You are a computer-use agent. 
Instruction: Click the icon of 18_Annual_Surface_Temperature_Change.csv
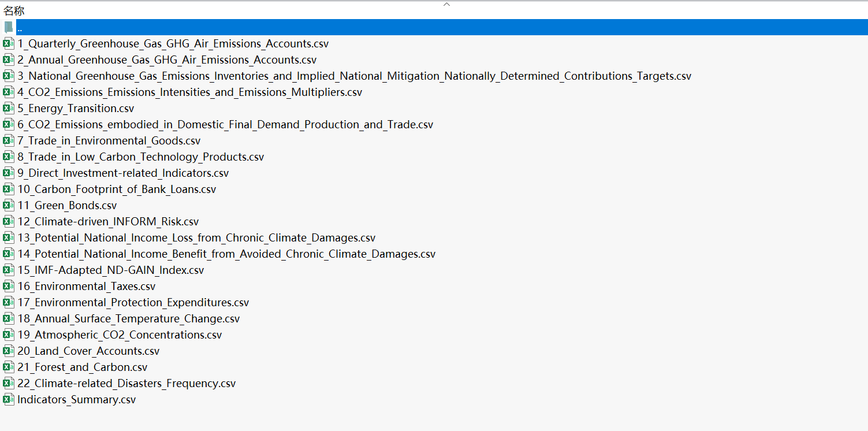tap(9, 318)
